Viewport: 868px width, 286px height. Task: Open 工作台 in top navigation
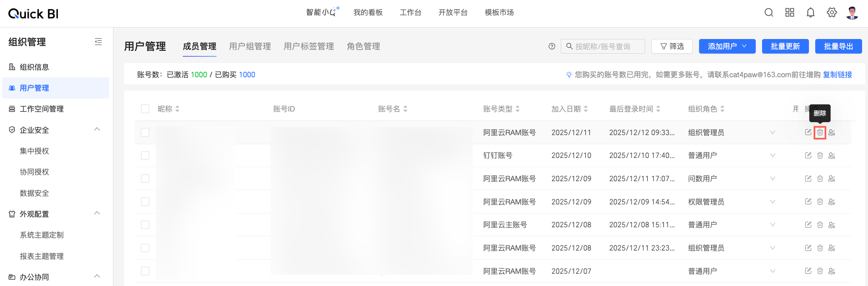(410, 13)
